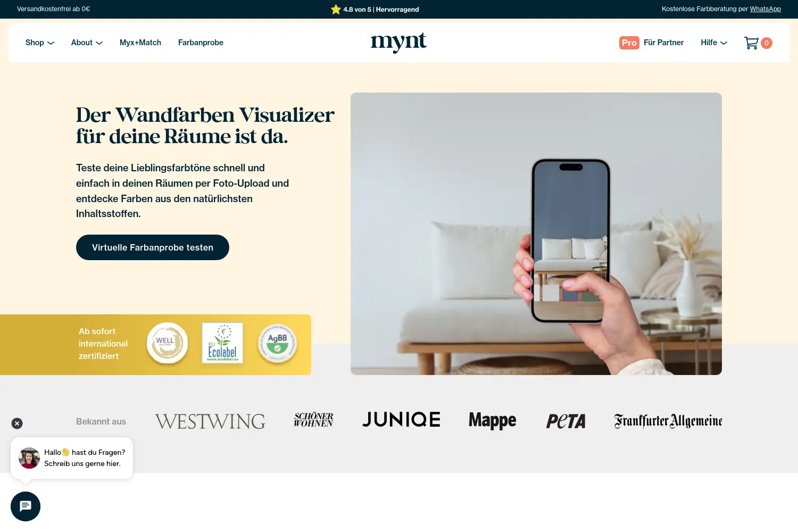Viewport: 798px width, 532px height.
Task: Expand the About dropdown menu
Action: click(x=87, y=43)
